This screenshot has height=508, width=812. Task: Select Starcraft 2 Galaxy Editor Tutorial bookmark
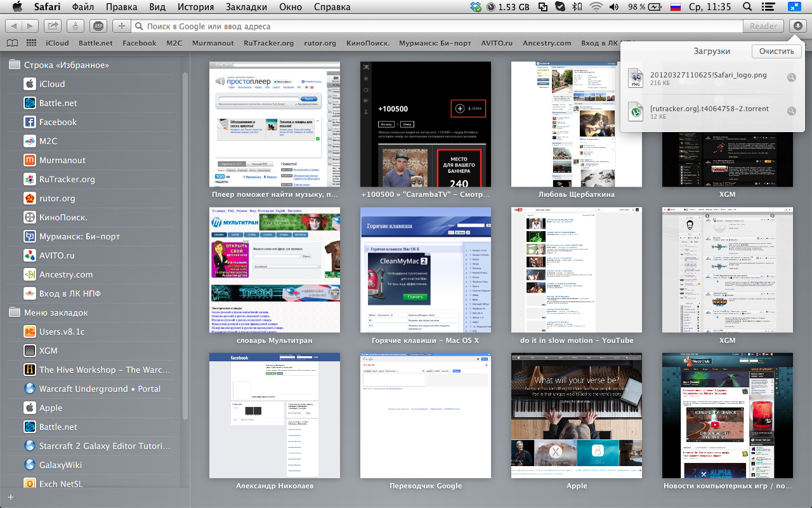click(x=98, y=446)
